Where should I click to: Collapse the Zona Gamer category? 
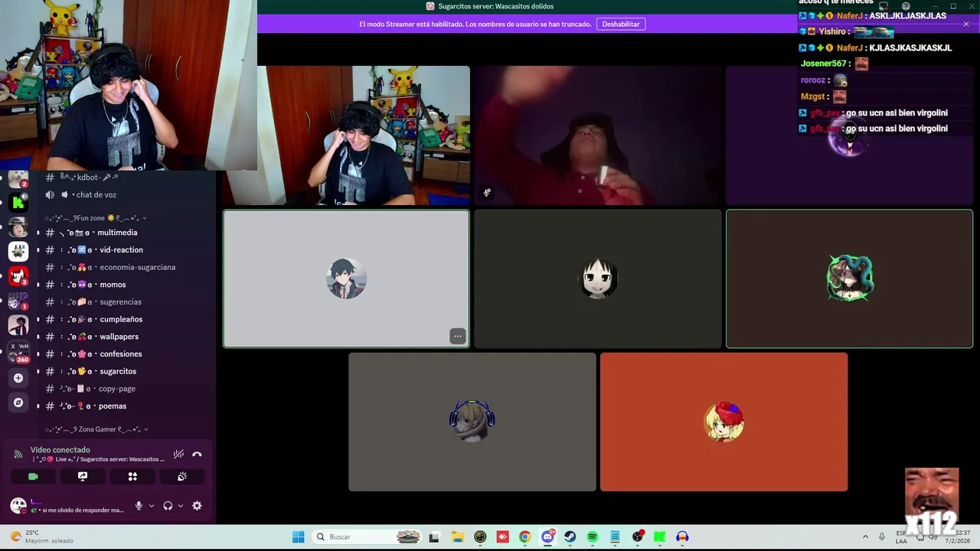coord(97,429)
